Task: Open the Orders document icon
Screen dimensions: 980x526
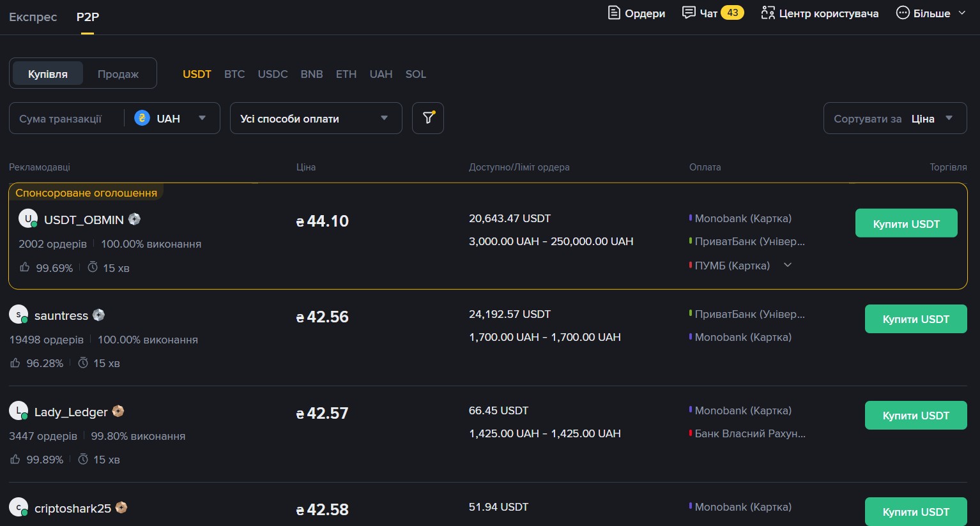Action: pyautogui.click(x=614, y=13)
